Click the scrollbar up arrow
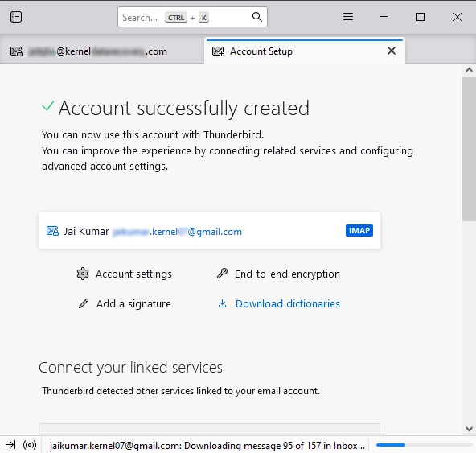 click(x=469, y=71)
